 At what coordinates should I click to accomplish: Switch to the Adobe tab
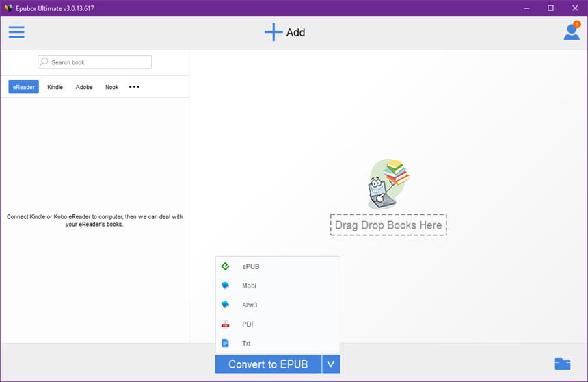tap(84, 87)
